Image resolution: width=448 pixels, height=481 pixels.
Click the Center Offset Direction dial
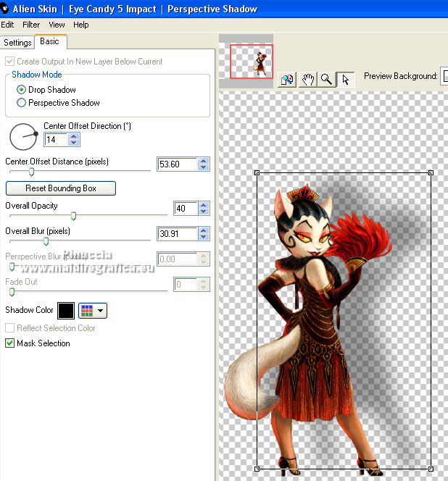[x=23, y=137]
